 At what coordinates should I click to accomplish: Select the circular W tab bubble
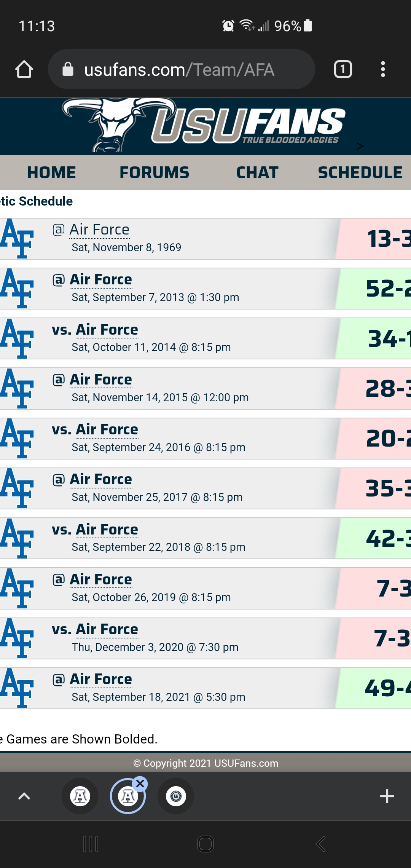[176, 796]
